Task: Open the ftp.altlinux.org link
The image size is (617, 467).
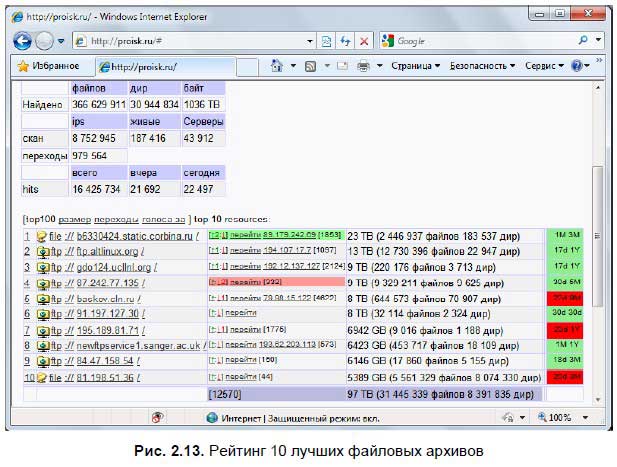Action: click(98, 252)
